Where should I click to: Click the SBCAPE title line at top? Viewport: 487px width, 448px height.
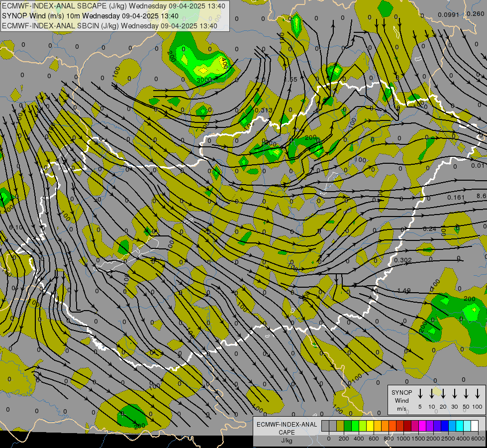113,6
